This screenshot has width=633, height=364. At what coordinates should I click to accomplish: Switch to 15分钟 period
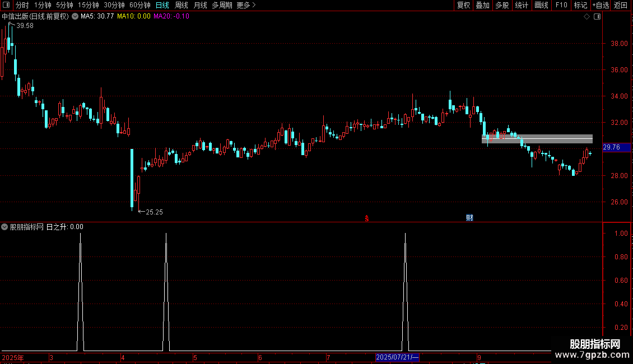pyautogui.click(x=89, y=5)
